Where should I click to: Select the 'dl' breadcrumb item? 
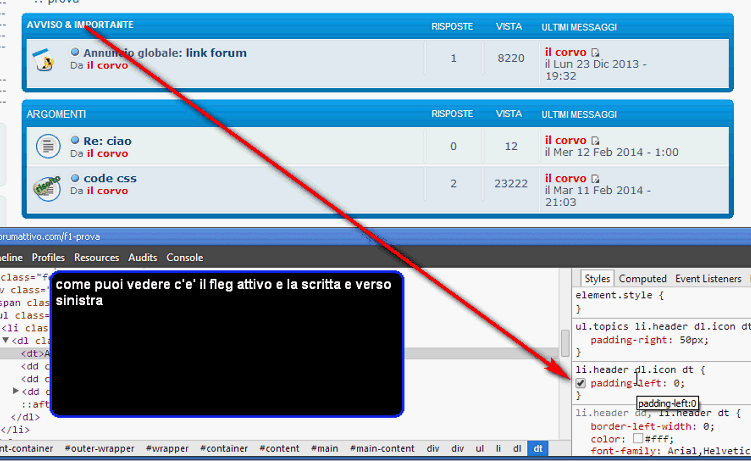pos(517,449)
